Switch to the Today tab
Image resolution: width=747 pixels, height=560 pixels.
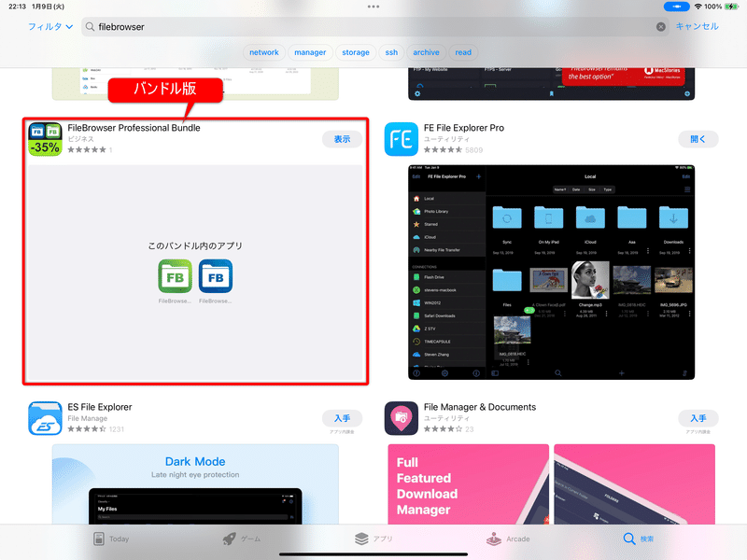click(111, 539)
